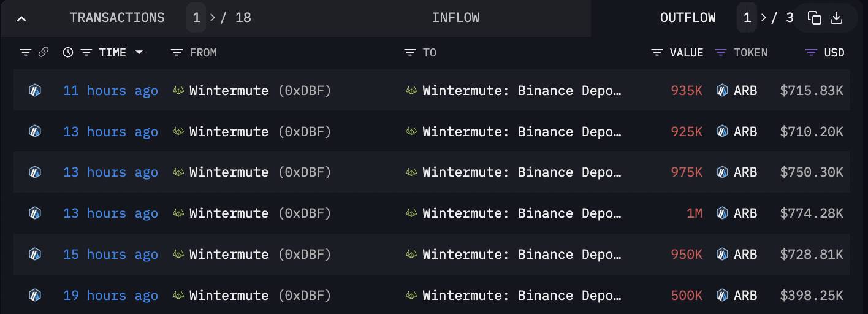Go to next transactions page of 18
This screenshot has width=868, height=314.
(213, 18)
